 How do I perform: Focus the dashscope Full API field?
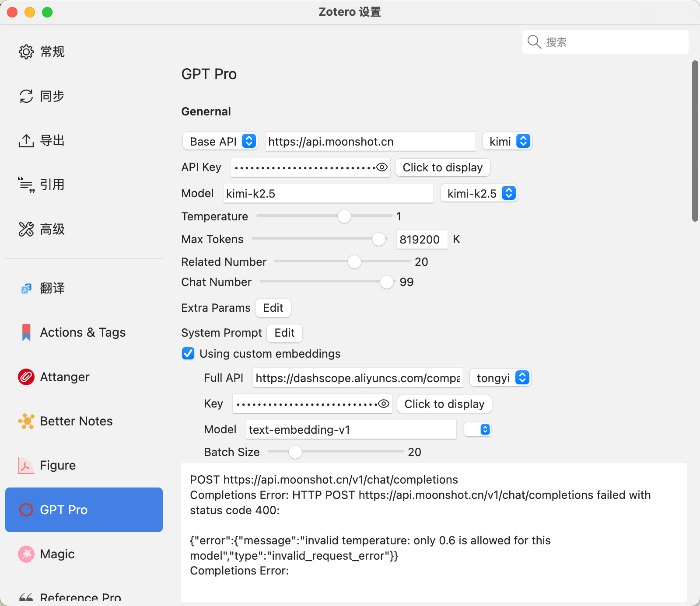(x=358, y=378)
